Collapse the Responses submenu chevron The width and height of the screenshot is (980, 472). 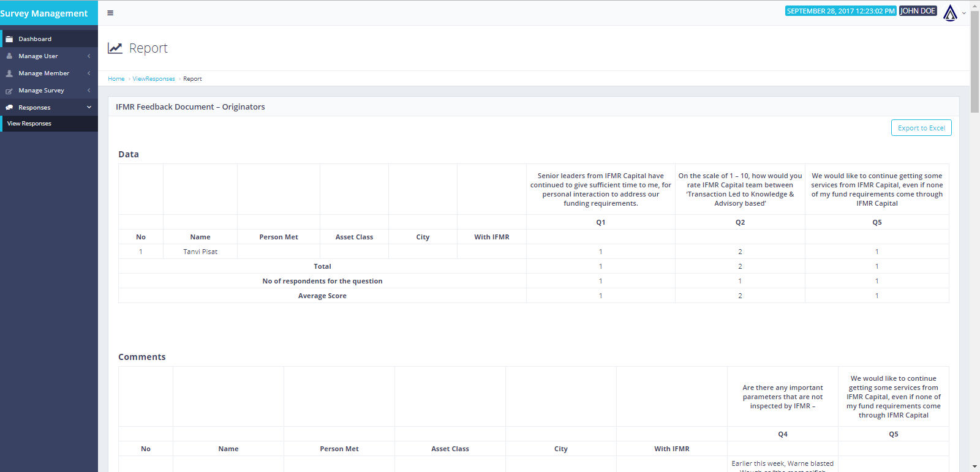[x=89, y=108]
